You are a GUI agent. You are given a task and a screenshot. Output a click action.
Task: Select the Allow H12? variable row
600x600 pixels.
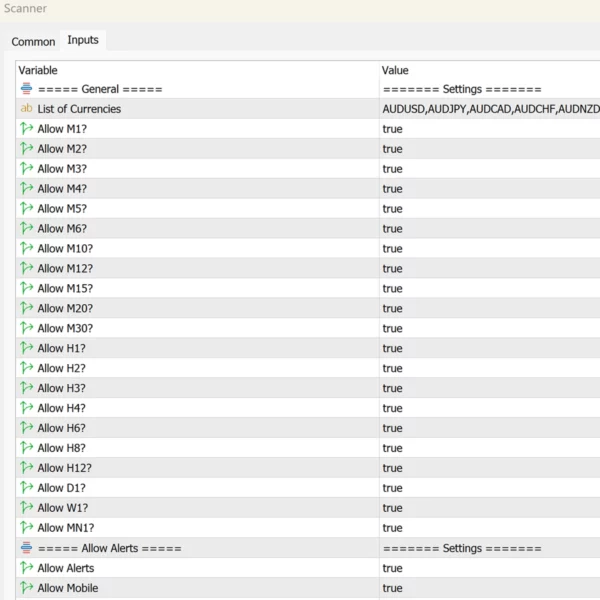(65, 468)
